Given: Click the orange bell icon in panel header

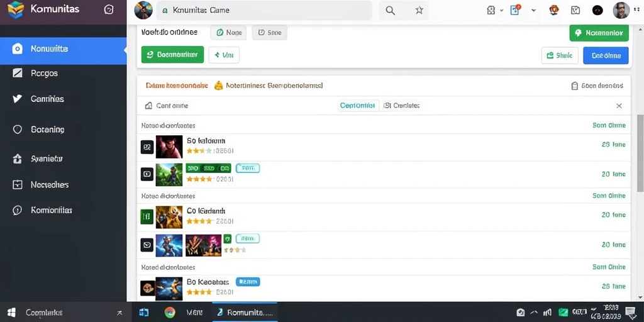Looking at the screenshot, I should pyautogui.click(x=218, y=86).
